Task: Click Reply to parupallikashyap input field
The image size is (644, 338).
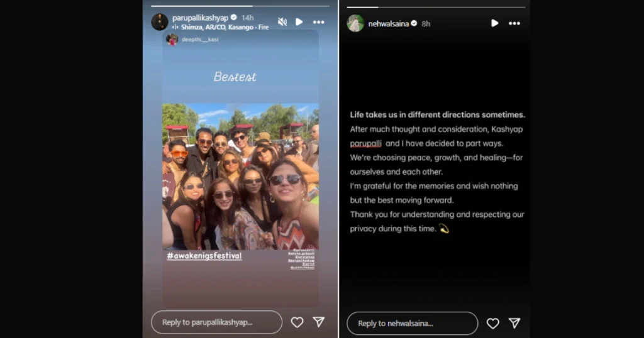Action: click(216, 322)
